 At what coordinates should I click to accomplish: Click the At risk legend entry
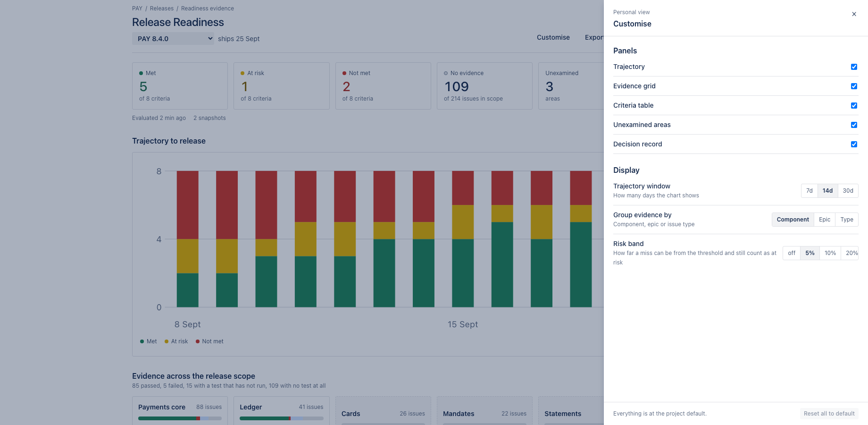coord(176,341)
